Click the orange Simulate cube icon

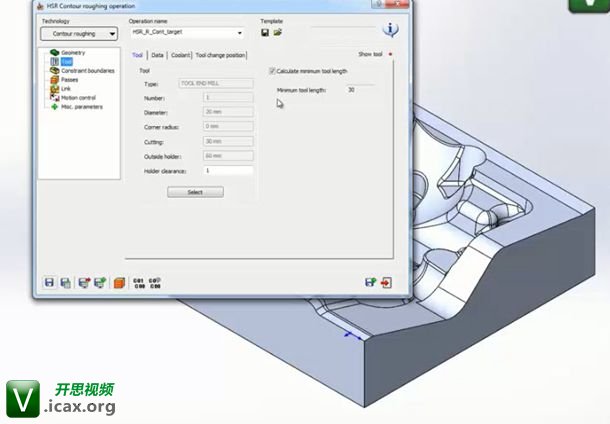119,283
